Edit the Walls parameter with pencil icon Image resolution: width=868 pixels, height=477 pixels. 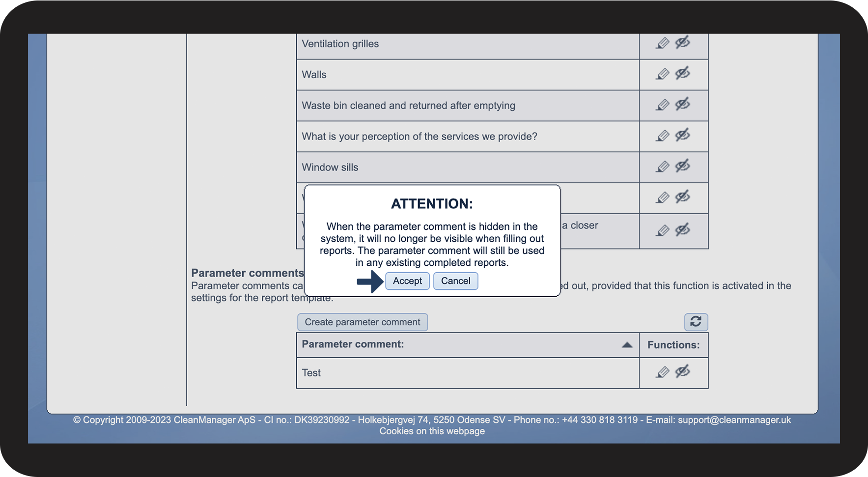click(663, 74)
